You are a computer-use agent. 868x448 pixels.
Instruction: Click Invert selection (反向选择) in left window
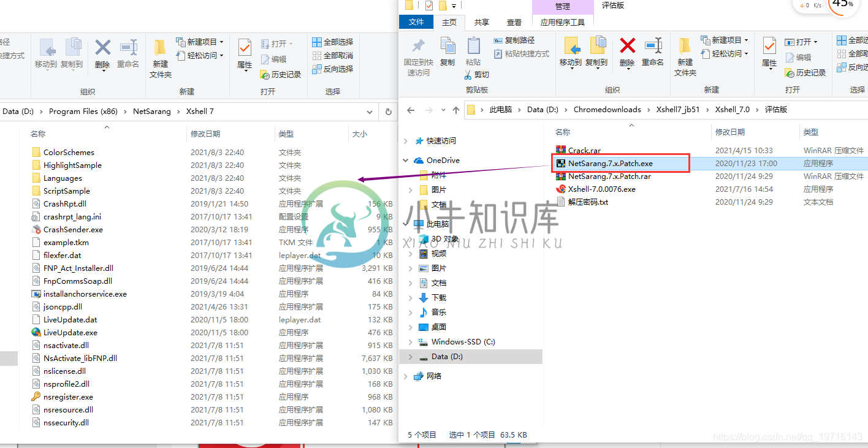coord(333,69)
